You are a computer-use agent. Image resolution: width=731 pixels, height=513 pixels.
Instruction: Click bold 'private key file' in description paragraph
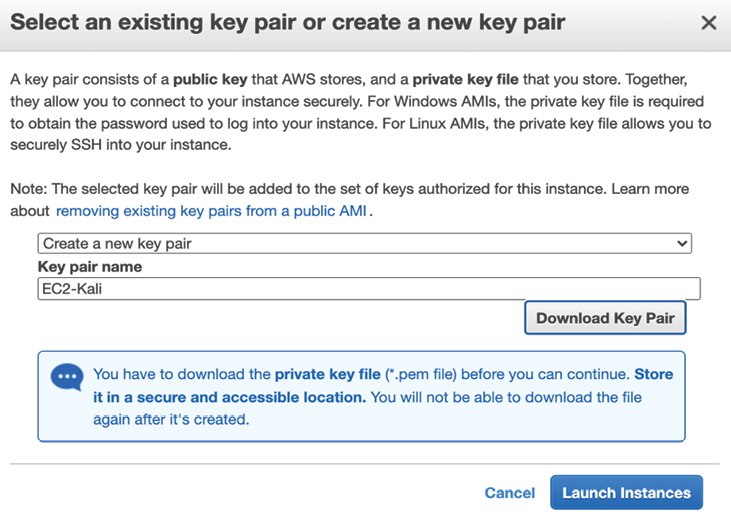coord(465,80)
